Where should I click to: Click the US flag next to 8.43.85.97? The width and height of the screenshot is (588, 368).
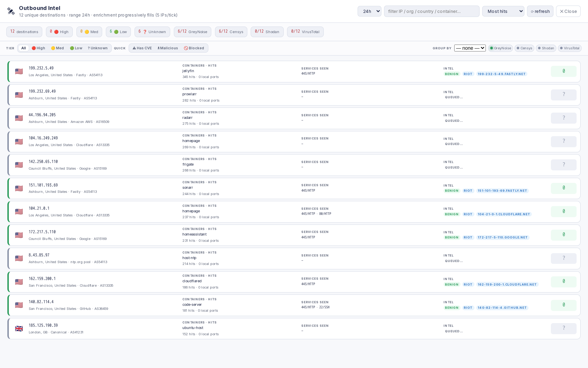tap(19, 258)
